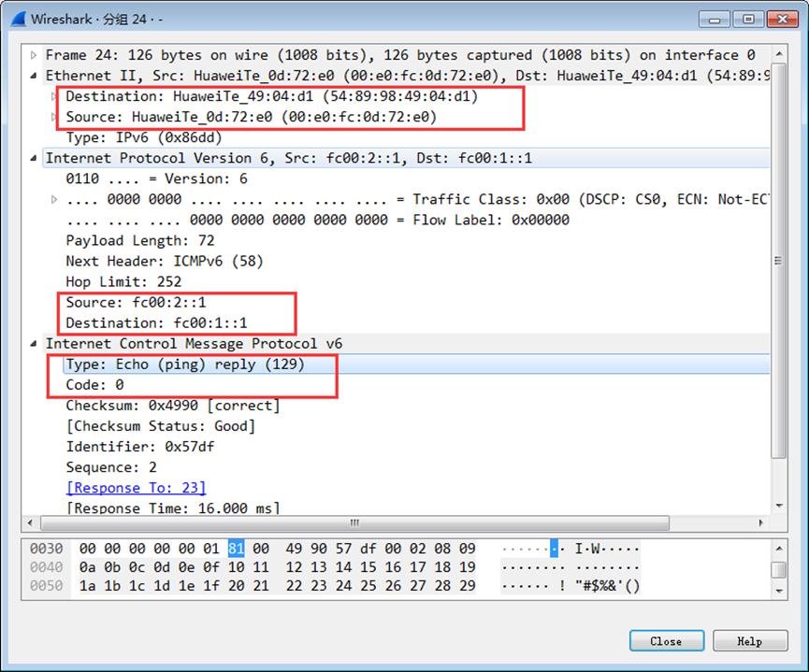Expand the Ethernet Source HuaweiTe_0d:72:e0 field

click(53, 117)
